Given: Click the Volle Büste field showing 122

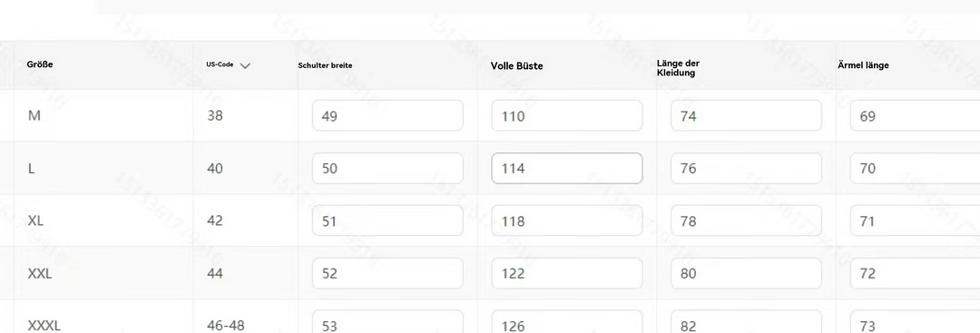Looking at the screenshot, I should [567, 273].
